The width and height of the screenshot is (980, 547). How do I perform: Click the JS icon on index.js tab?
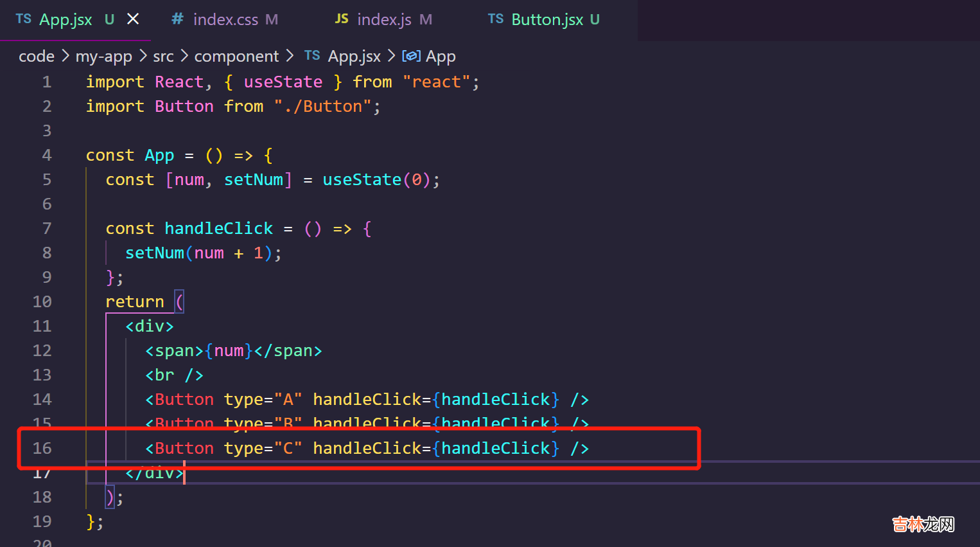[342, 19]
